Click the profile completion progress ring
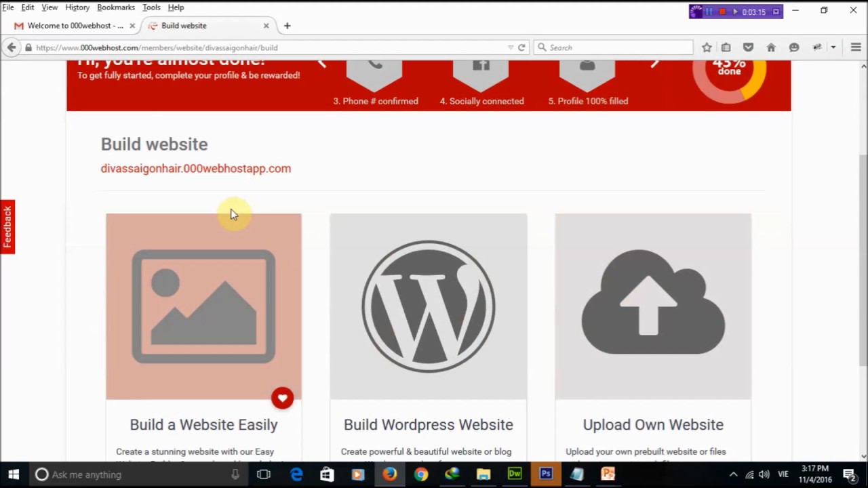 point(729,75)
